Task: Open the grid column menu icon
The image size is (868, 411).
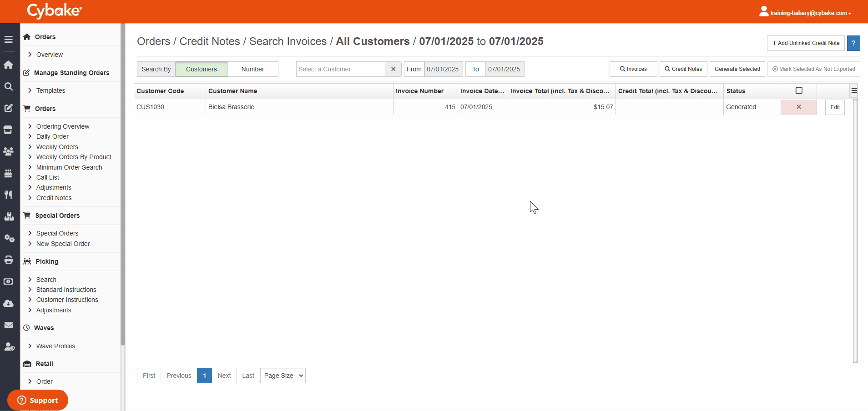Action: click(854, 90)
